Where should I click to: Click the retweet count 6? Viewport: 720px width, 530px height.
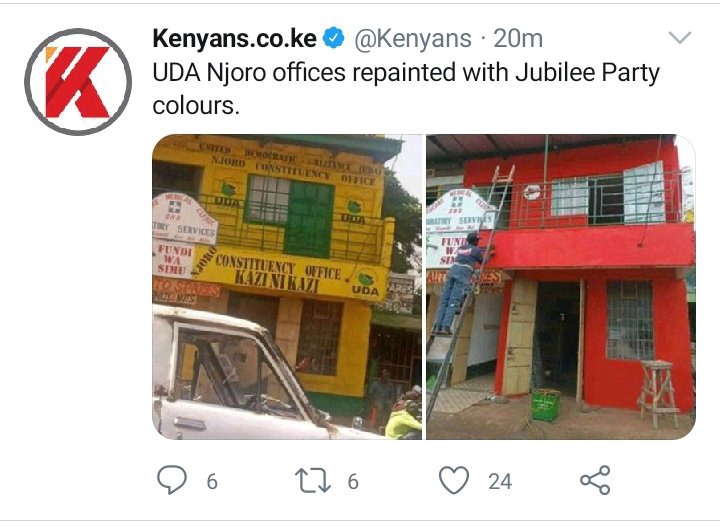pos(353,482)
